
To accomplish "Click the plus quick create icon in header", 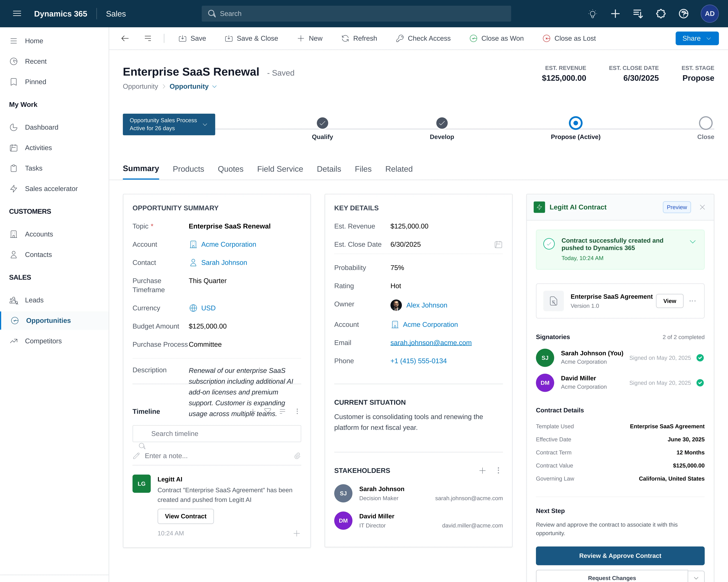I will (615, 13).
